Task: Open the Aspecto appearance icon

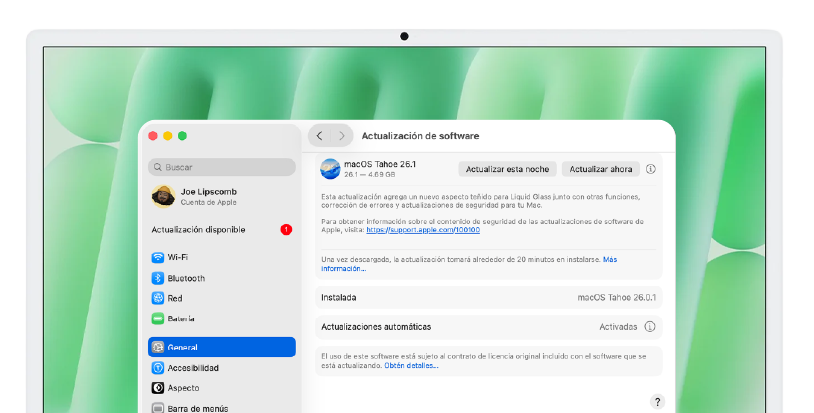Action: (x=158, y=387)
